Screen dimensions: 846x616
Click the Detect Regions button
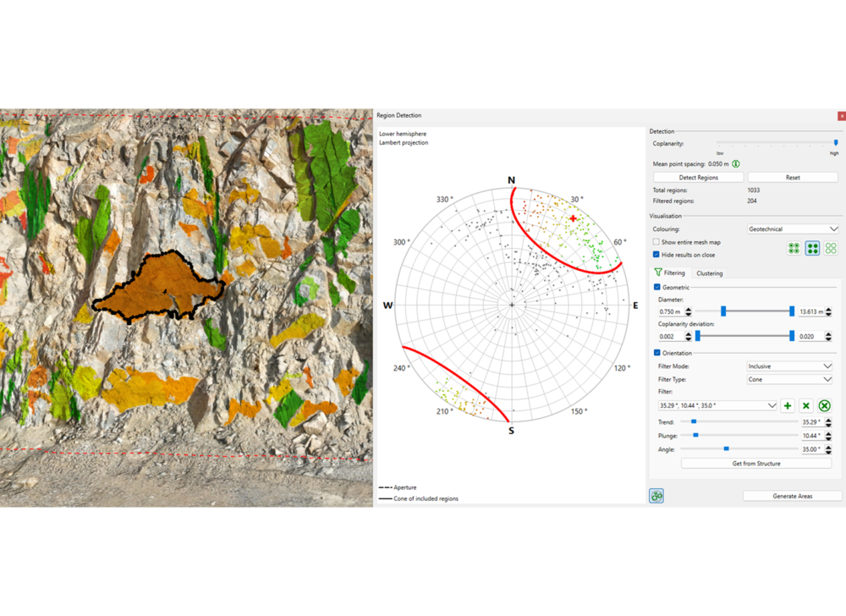pos(698,178)
